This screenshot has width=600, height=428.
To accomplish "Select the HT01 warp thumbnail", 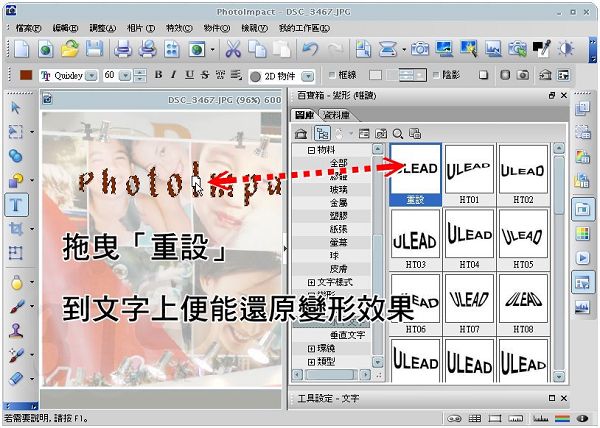I will tap(469, 174).
